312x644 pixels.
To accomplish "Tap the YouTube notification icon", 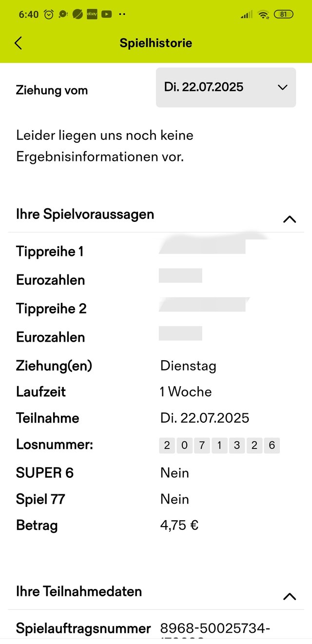I will point(107,14).
